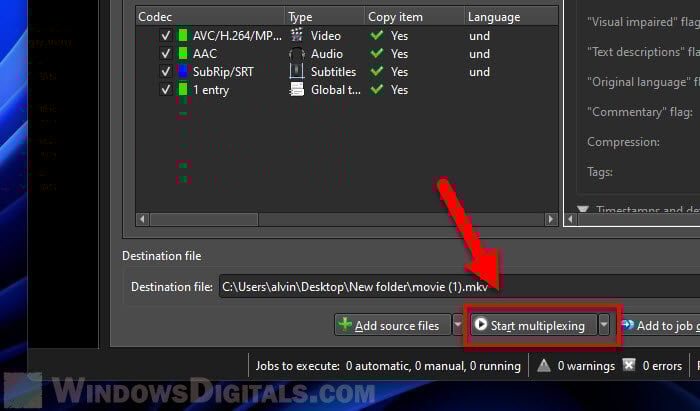Uncheck the SubRip/SRT subtitle track checkbox

coord(166,71)
